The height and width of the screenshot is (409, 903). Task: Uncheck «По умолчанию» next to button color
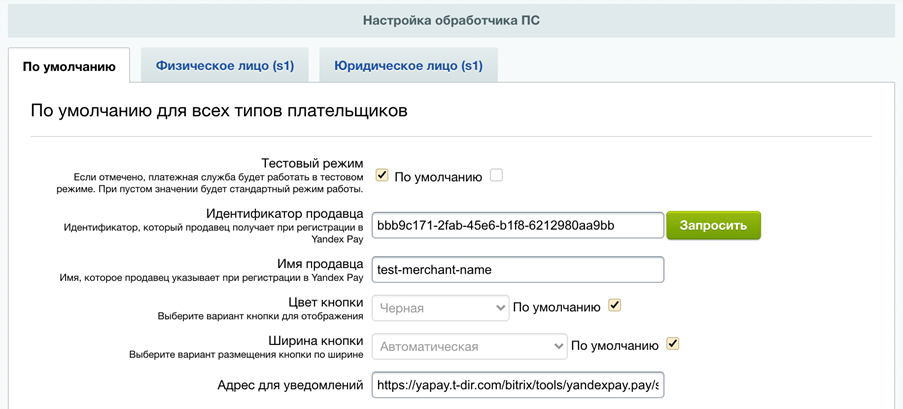tap(615, 306)
